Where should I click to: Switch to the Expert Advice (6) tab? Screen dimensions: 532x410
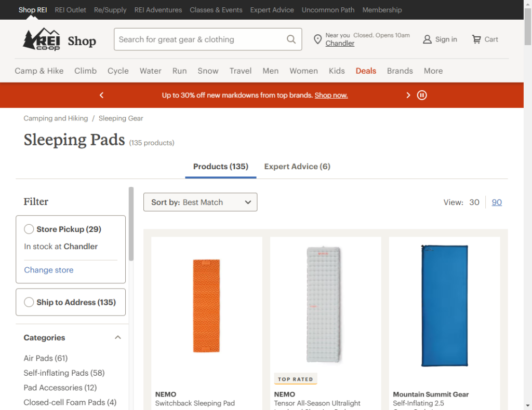pos(297,167)
